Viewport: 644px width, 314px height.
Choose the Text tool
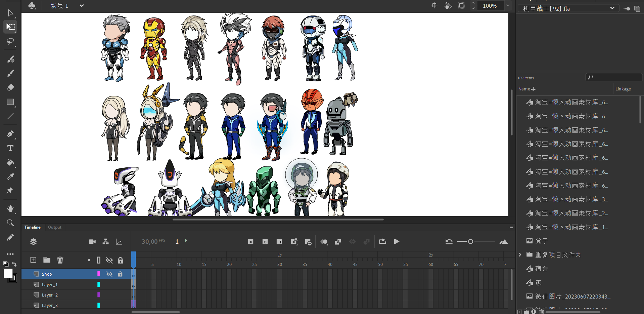point(10,148)
